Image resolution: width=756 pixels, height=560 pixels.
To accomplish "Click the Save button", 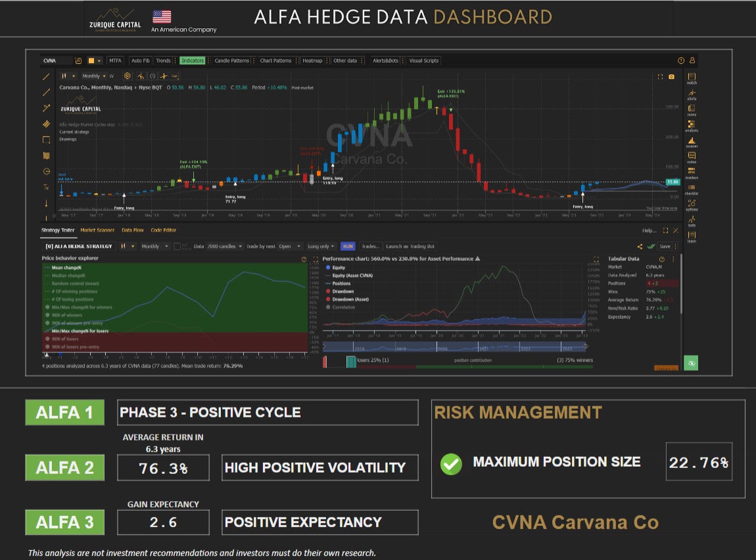I will point(665,246).
